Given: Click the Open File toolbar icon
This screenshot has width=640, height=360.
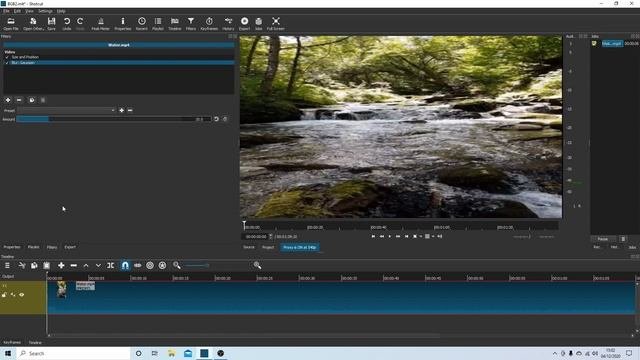Looking at the screenshot, I should tap(11, 24).
